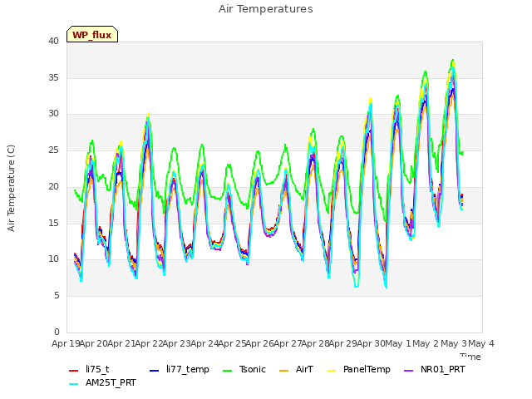This screenshot has width=532, height=399.
Task: Click the purple NR01_PRT legend swatch
Action: (x=408, y=371)
